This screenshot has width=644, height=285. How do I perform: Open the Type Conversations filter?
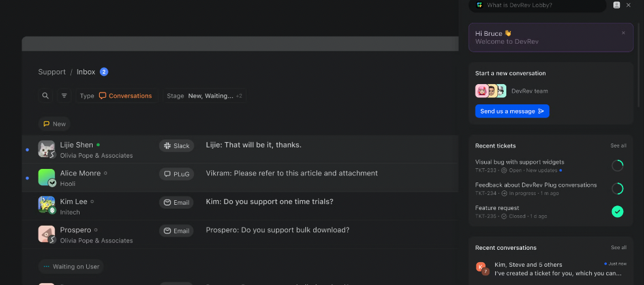[x=117, y=96]
